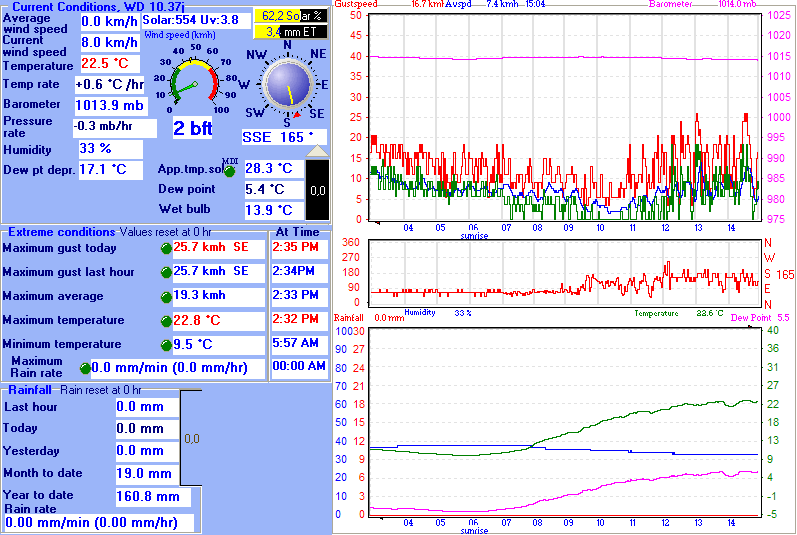Click the mm ET yellow bar

290,32
